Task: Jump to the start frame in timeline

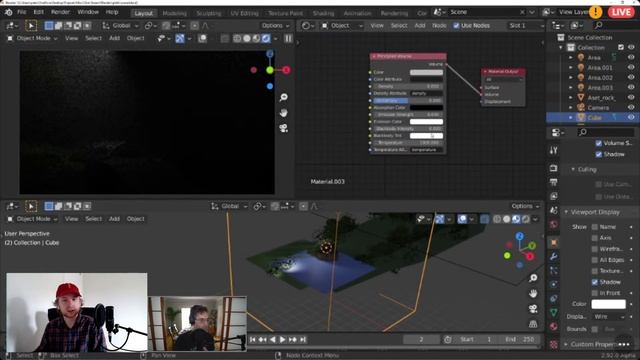Action: pos(253,340)
